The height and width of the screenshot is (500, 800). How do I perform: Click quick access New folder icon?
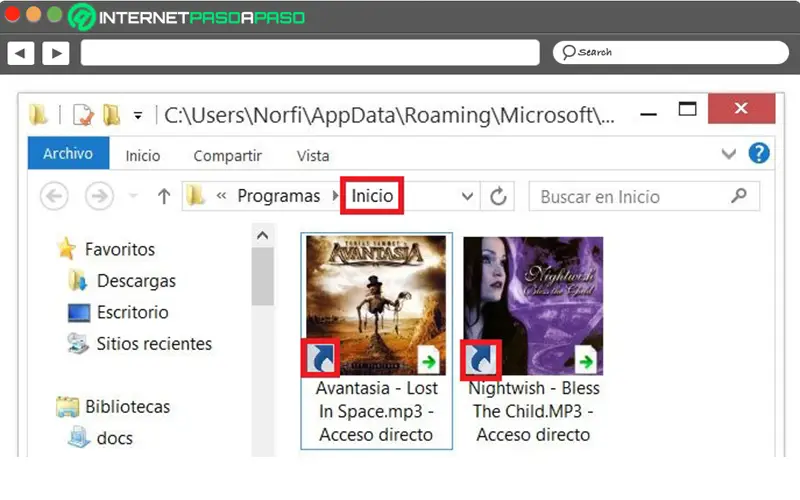112,115
